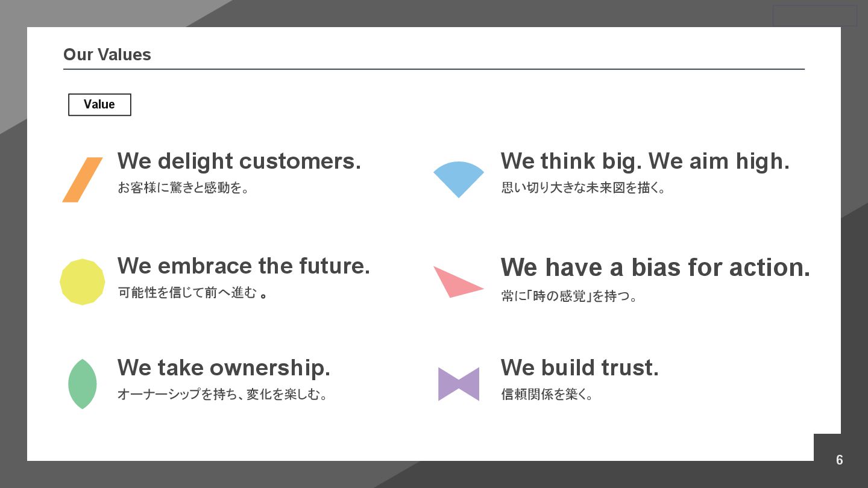Click the orange parallelogram icon
The height and width of the screenshot is (488, 868).
tap(83, 180)
